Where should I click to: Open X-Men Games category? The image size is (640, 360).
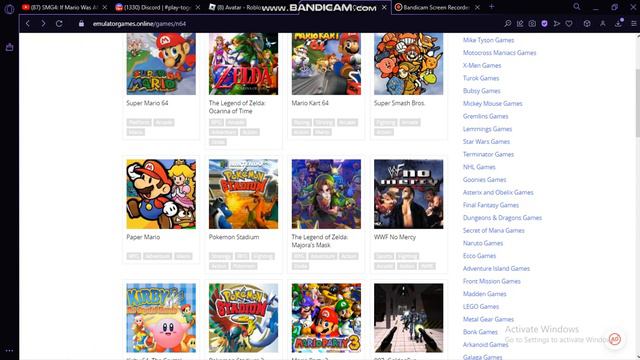pos(482,65)
